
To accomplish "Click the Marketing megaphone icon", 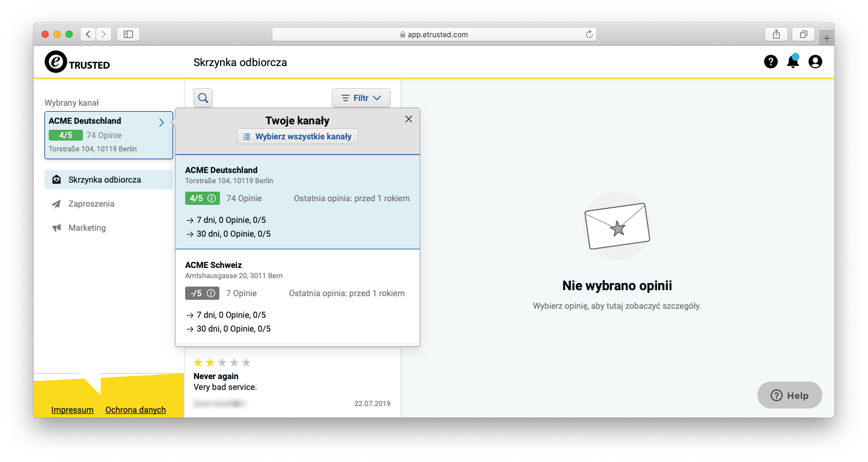I will coord(57,228).
